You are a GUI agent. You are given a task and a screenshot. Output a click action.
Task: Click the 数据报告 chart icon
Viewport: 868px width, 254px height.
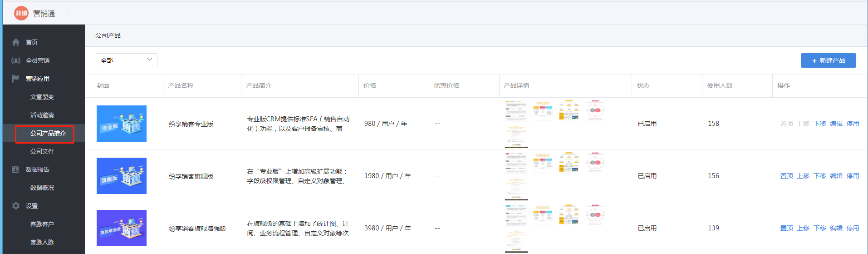tap(16, 169)
